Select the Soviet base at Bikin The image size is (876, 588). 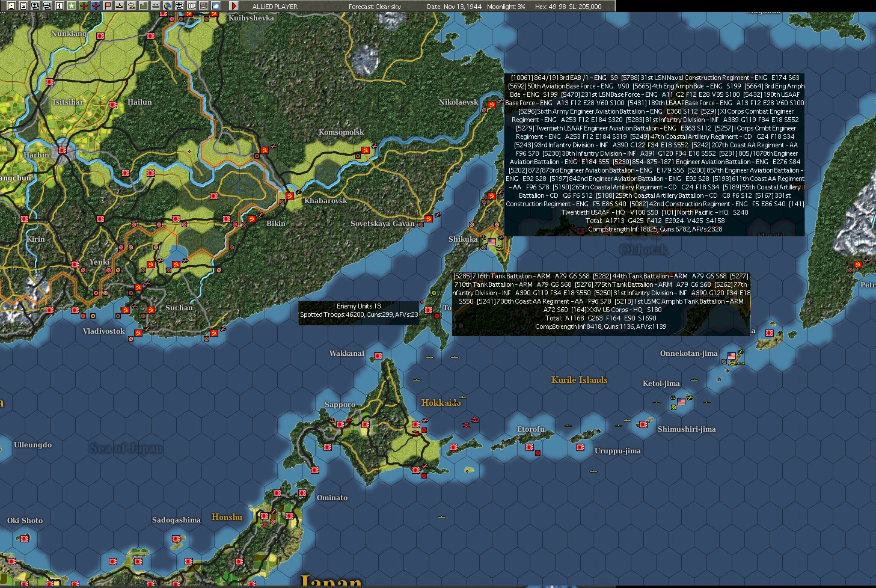coord(252,219)
